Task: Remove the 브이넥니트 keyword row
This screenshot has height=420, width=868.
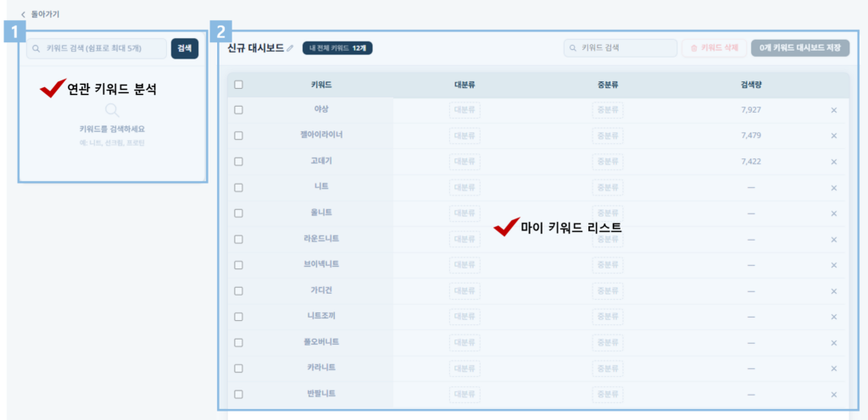Action: pos(834,265)
